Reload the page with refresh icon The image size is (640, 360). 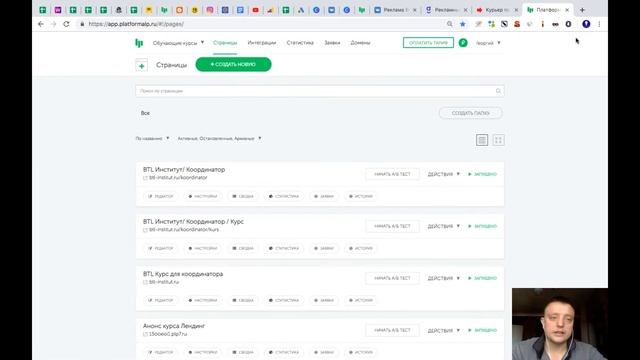66,24
